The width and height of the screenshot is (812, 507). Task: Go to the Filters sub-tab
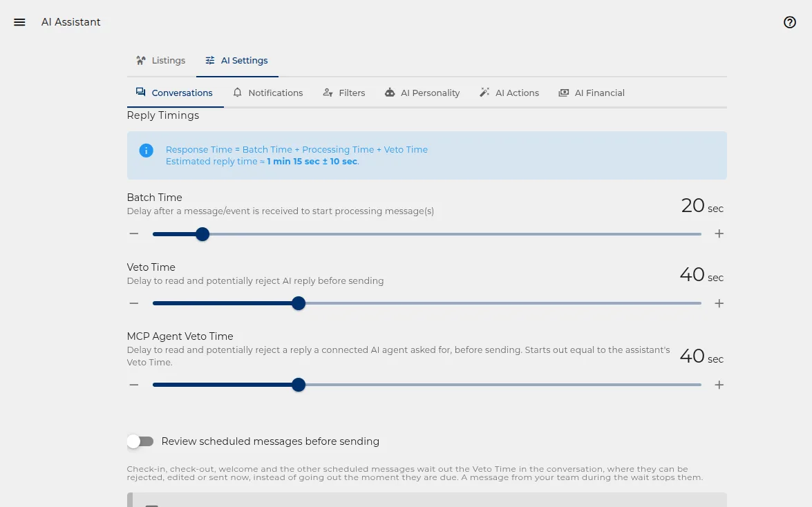(344, 93)
